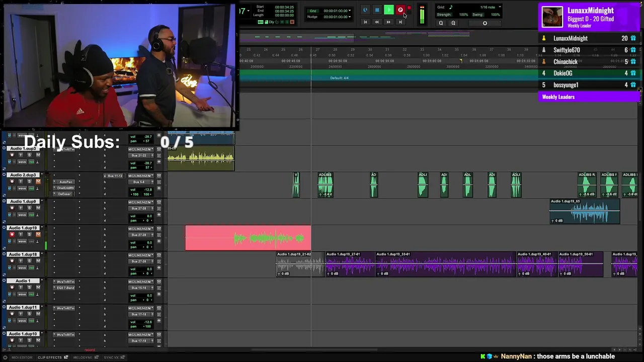
Task: Unmute the Audio 1.dup19 track
Action: coord(38,235)
